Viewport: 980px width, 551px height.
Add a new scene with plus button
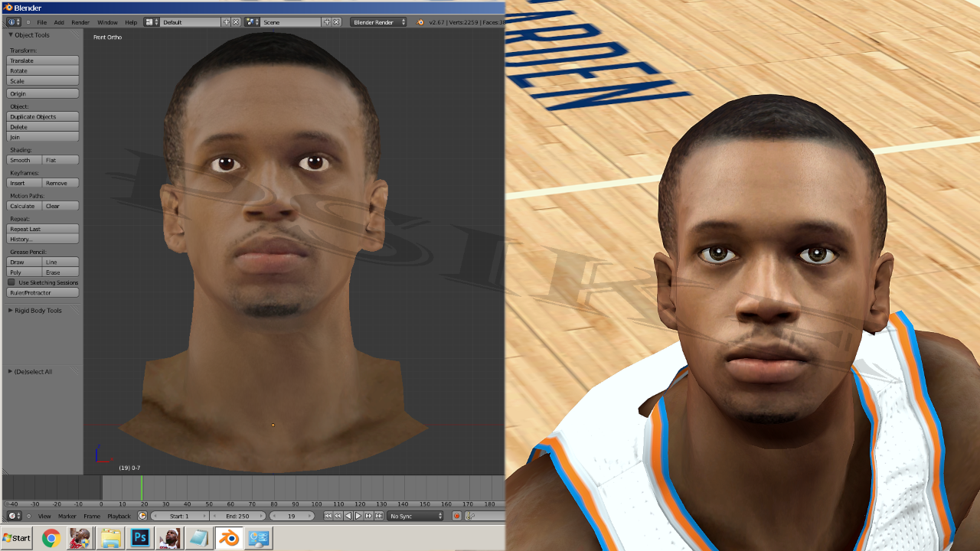point(327,22)
